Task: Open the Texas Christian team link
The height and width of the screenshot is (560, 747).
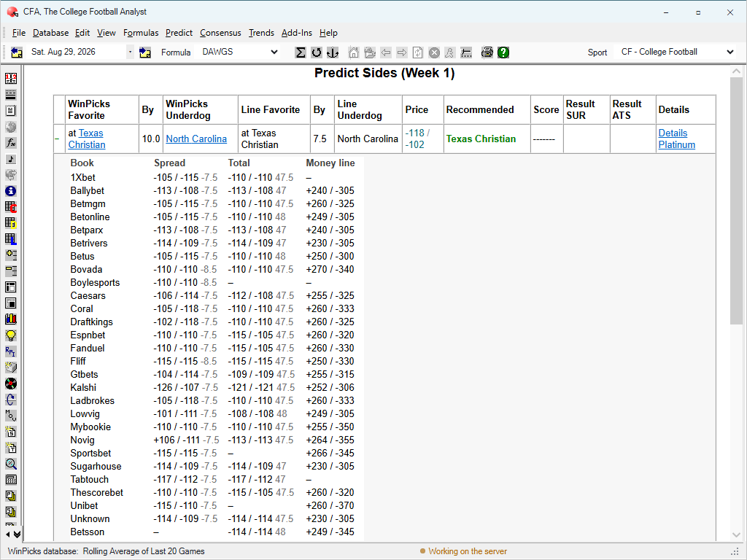Action: (x=86, y=139)
